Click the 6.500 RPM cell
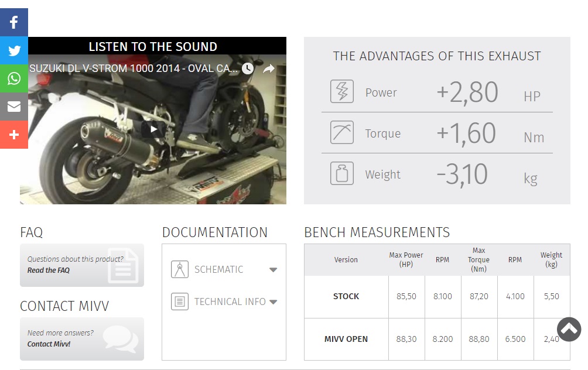The height and width of the screenshot is (370, 588). 515,339
